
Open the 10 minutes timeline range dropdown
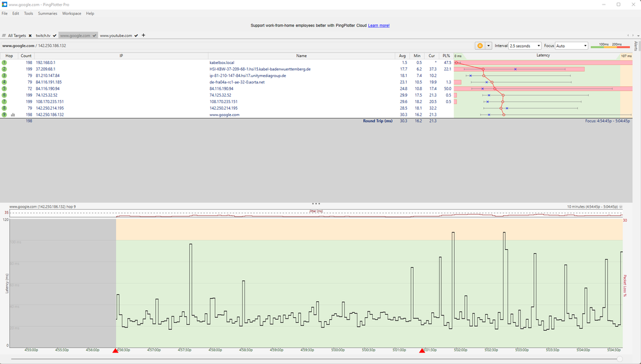click(621, 206)
